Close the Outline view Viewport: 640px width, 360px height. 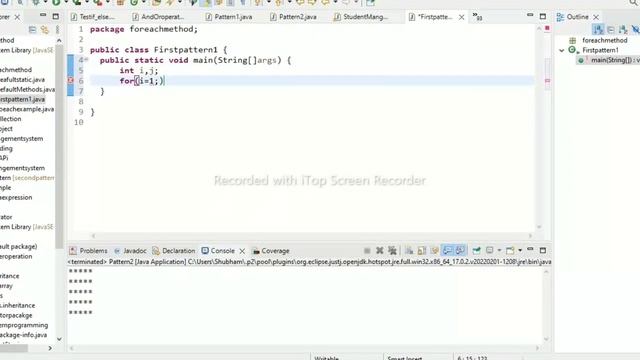pyautogui.click(x=596, y=17)
